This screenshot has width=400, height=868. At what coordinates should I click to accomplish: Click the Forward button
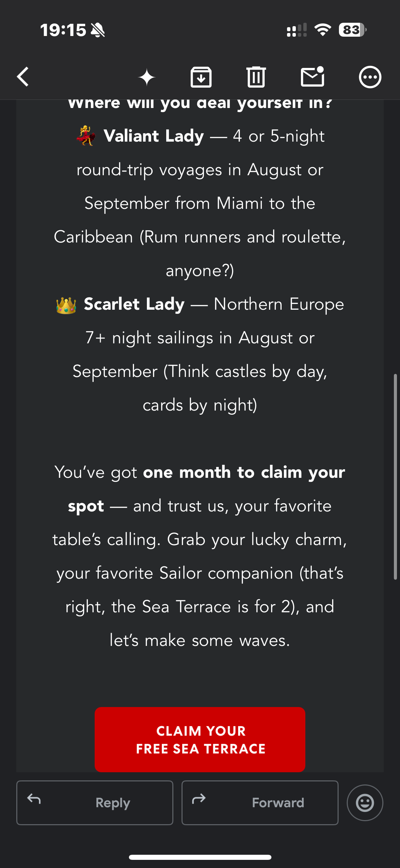pos(260,803)
